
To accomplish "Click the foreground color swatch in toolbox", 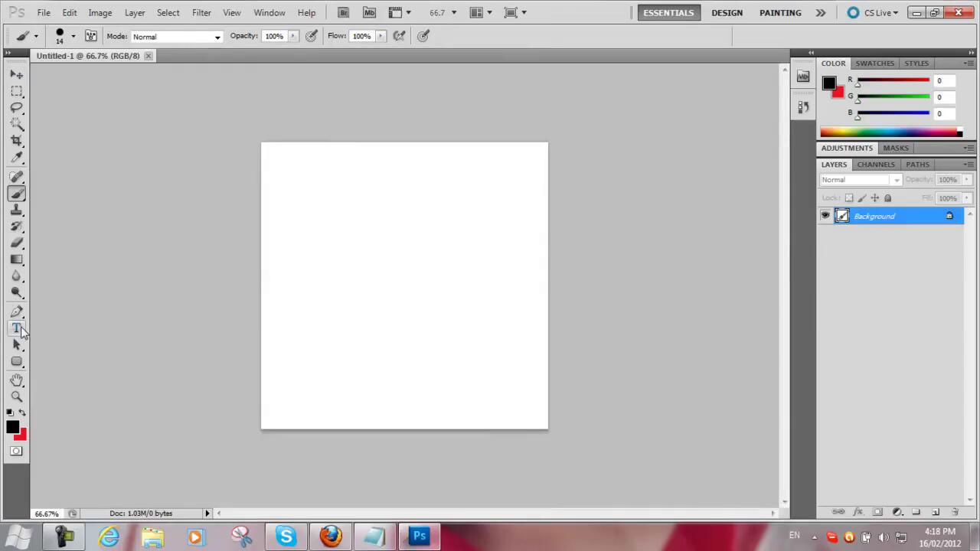I will coord(12,427).
